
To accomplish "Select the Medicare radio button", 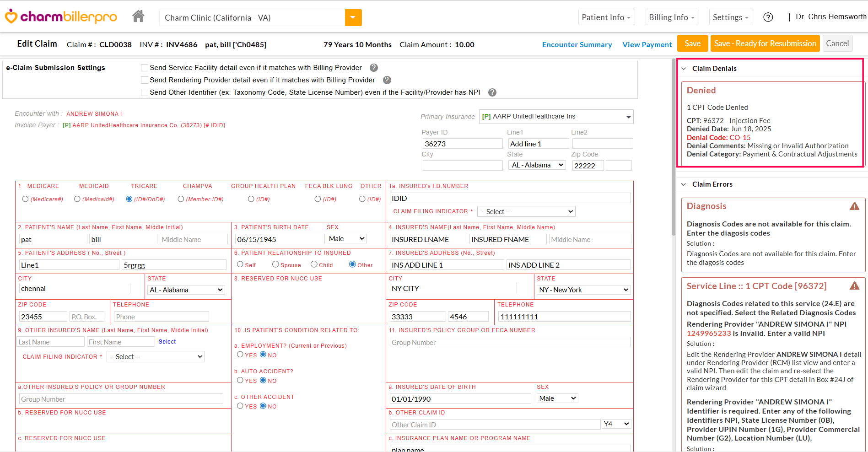I will pos(25,199).
